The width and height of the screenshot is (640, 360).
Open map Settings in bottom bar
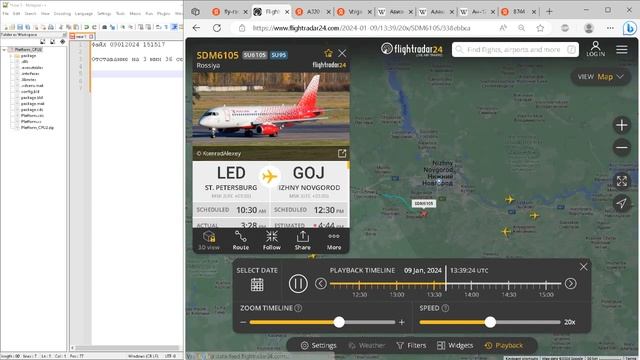click(x=319, y=346)
